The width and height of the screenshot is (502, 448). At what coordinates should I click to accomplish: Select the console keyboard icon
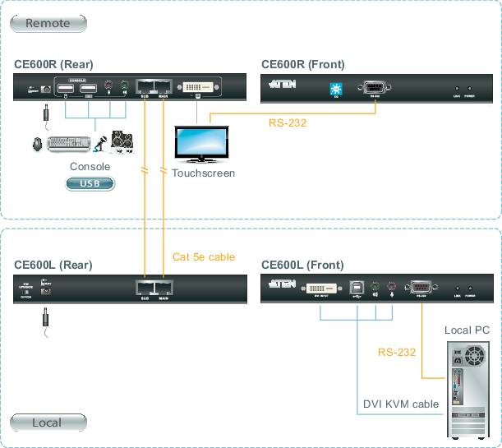click(69, 144)
